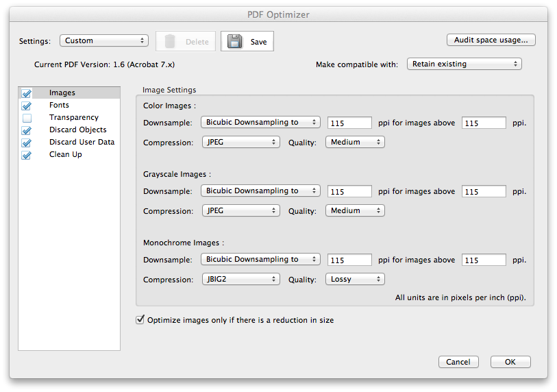Click the Audit space usage button
Image resolution: width=557 pixels, height=392 pixels.
491,40
